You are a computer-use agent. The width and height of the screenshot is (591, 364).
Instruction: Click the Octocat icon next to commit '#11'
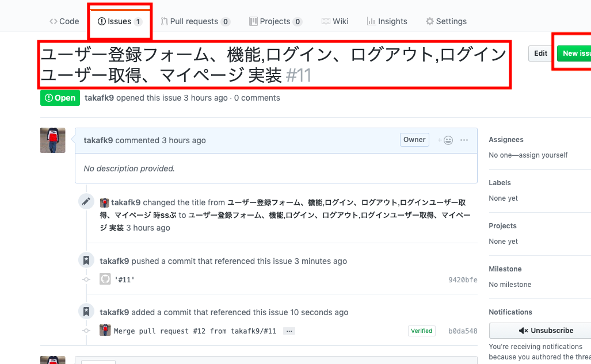click(x=105, y=279)
